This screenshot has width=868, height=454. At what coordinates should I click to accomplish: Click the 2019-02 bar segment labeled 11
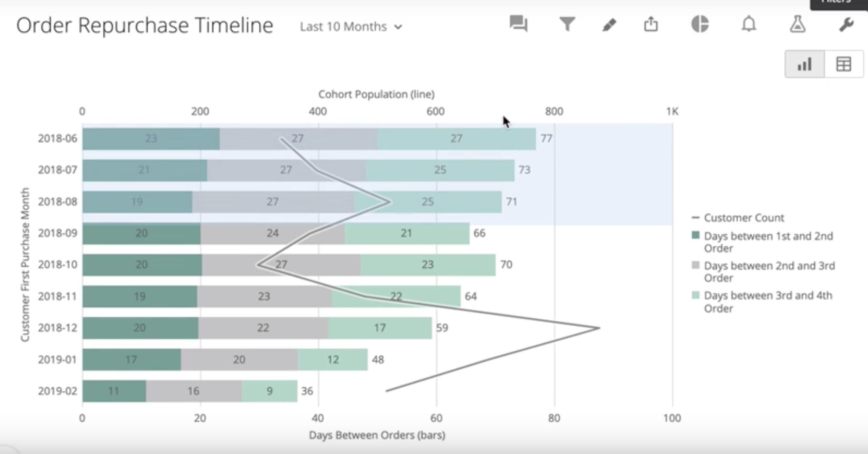(x=114, y=391)
